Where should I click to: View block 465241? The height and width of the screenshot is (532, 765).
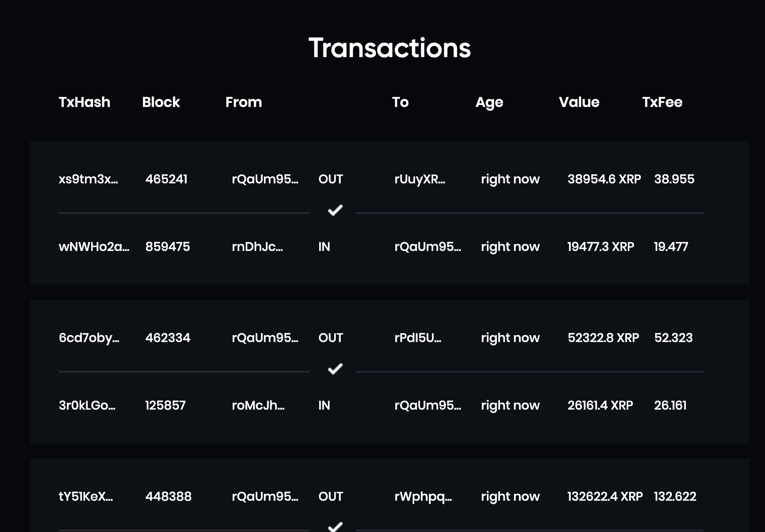pyautogui.click(x=166, y=179)
